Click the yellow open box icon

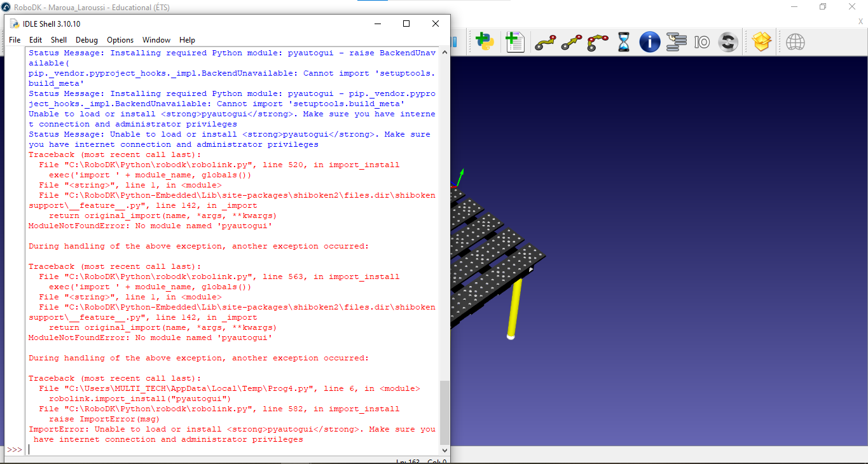[761, 43]
